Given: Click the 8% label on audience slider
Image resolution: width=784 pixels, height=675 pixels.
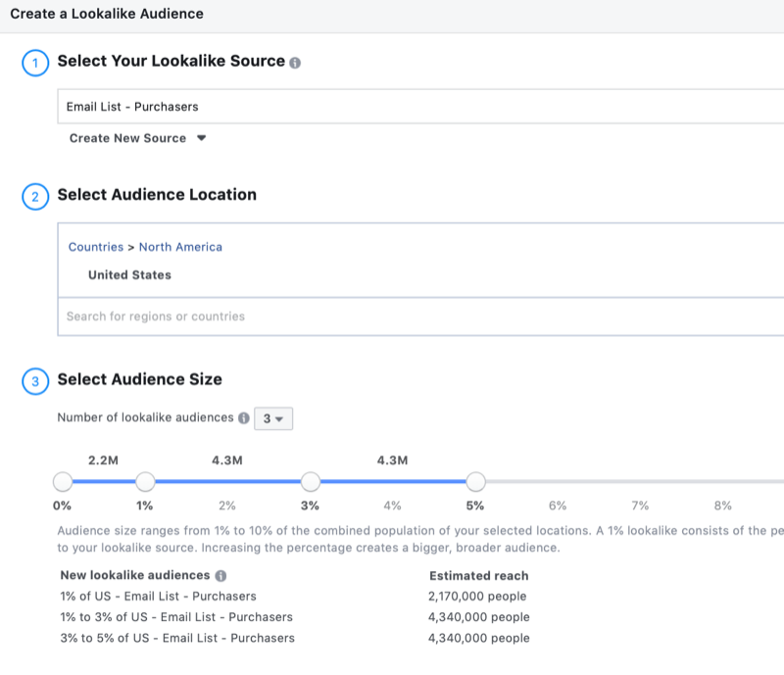Looking at the screenshot, I should tap(723, 506).
